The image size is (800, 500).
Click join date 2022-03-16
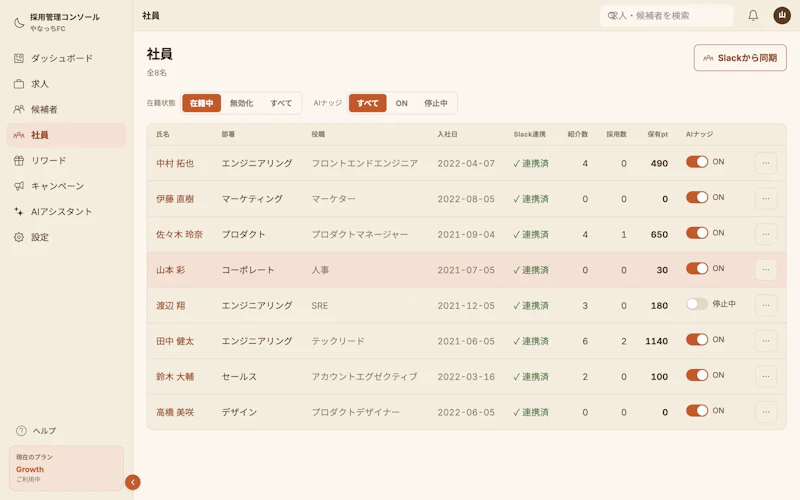tap(466, 377)
